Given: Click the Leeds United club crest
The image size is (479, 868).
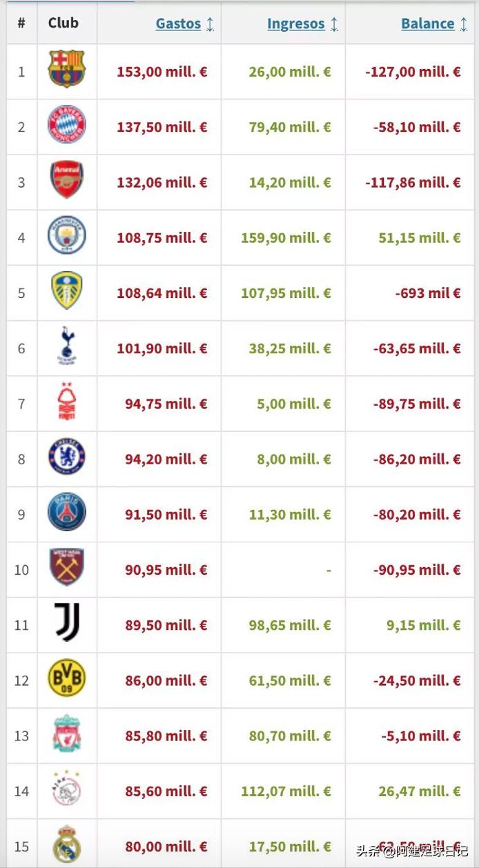Looking at the screenshot, I should pyautogui.click(x=67, y=290).
